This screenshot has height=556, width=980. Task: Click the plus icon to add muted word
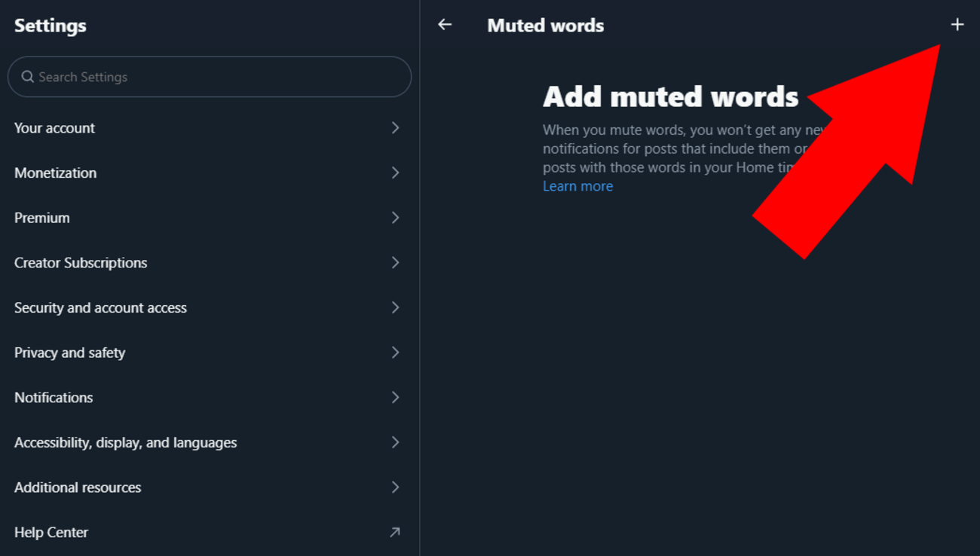[x=957, y=25]
